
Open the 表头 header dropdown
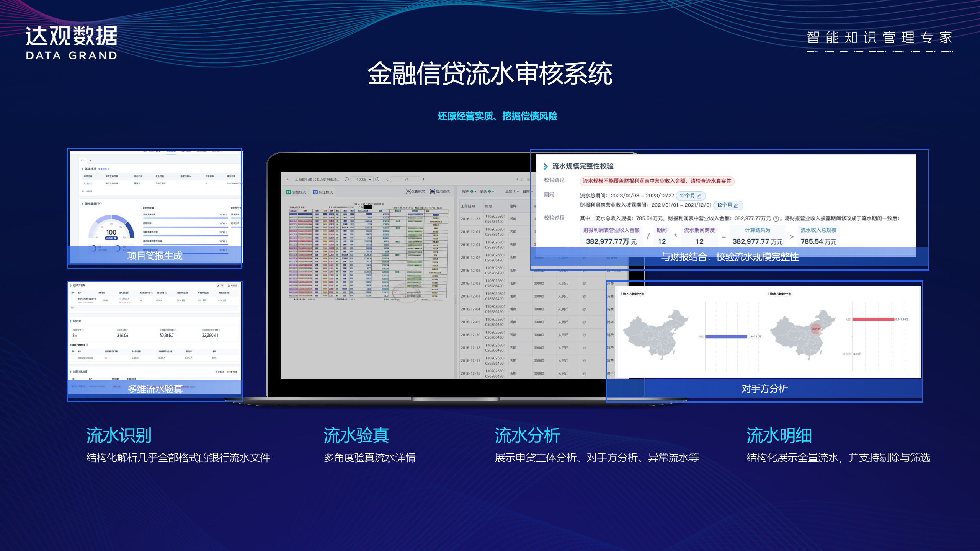click(493, 191)
